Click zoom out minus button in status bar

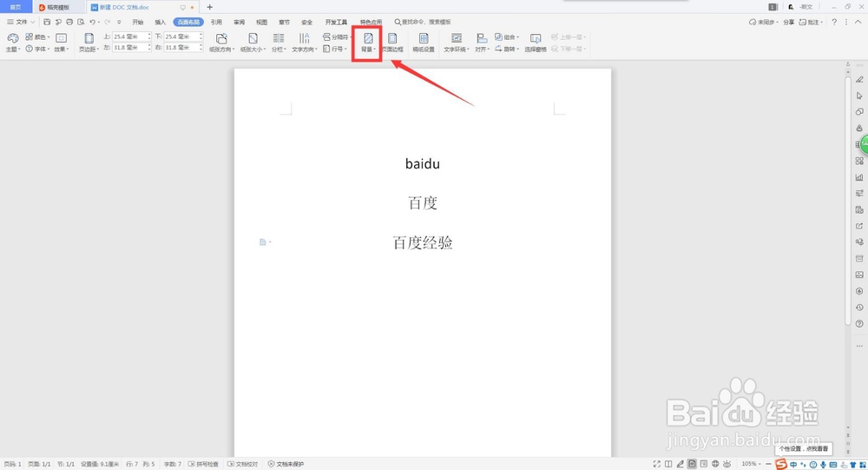(x=768, y=464)
